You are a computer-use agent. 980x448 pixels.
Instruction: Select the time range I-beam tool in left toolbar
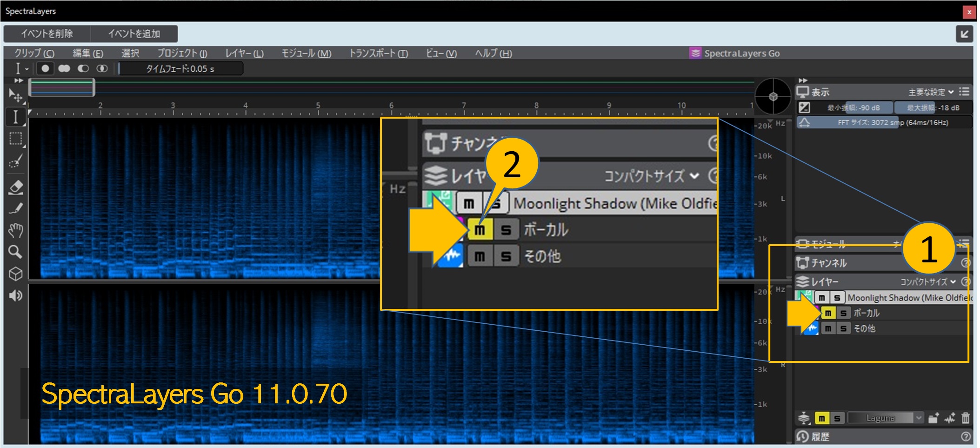[x=15, y=117]
